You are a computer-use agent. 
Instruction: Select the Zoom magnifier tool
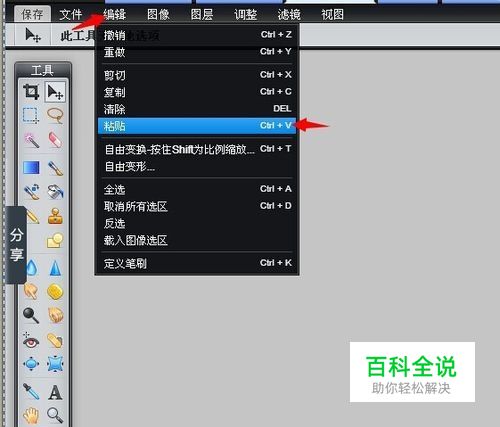[x=55, y=415]
